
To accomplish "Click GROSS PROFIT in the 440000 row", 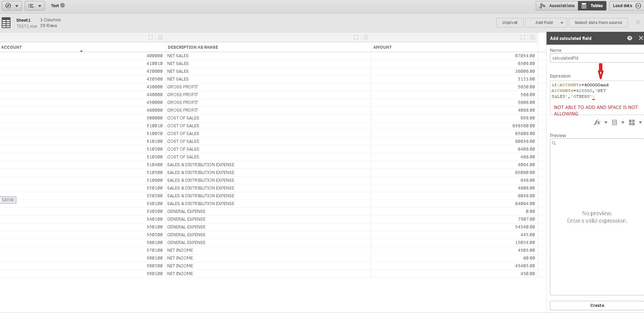I will (x=182, y=95).
